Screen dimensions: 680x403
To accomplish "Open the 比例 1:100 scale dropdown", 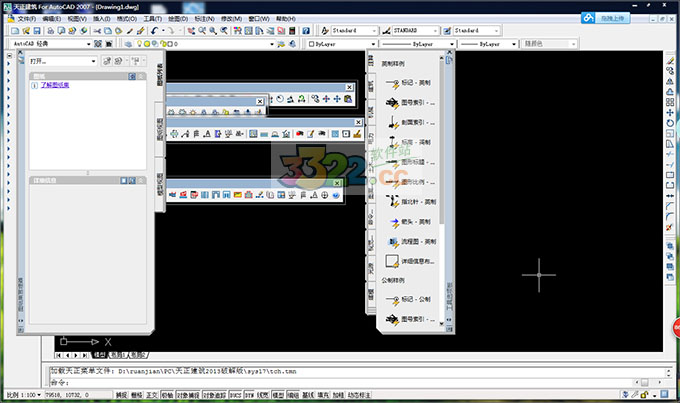I will pyautogui.click(x=24, y=396).
